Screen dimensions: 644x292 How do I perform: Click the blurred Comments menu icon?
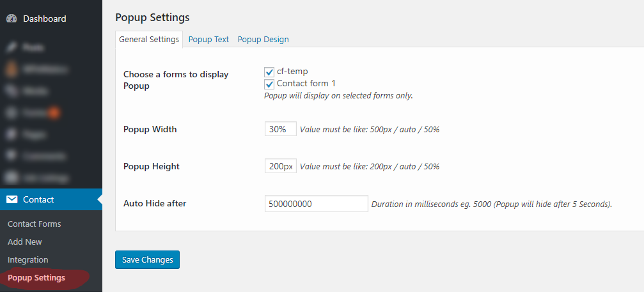(12, 156)
